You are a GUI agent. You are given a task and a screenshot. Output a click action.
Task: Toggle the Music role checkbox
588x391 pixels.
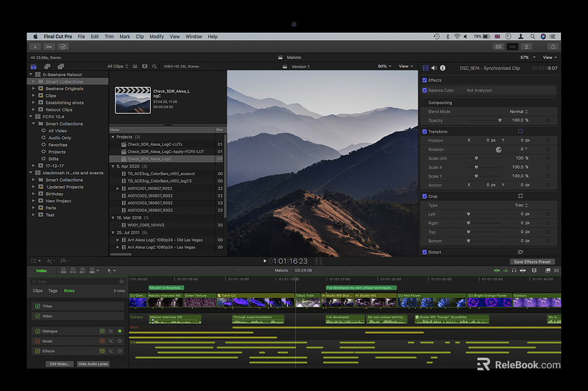(x=38, y=341)
